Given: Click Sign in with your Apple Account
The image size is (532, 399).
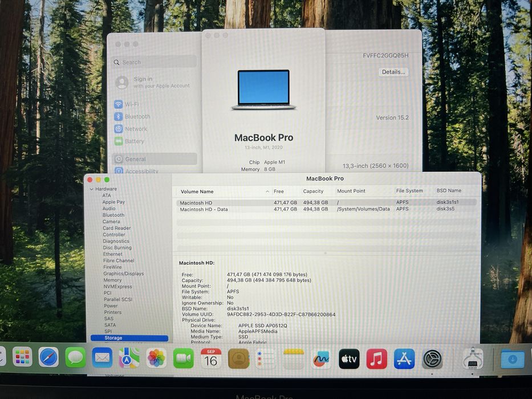Looking at the screenshot, I should point(153,82).
